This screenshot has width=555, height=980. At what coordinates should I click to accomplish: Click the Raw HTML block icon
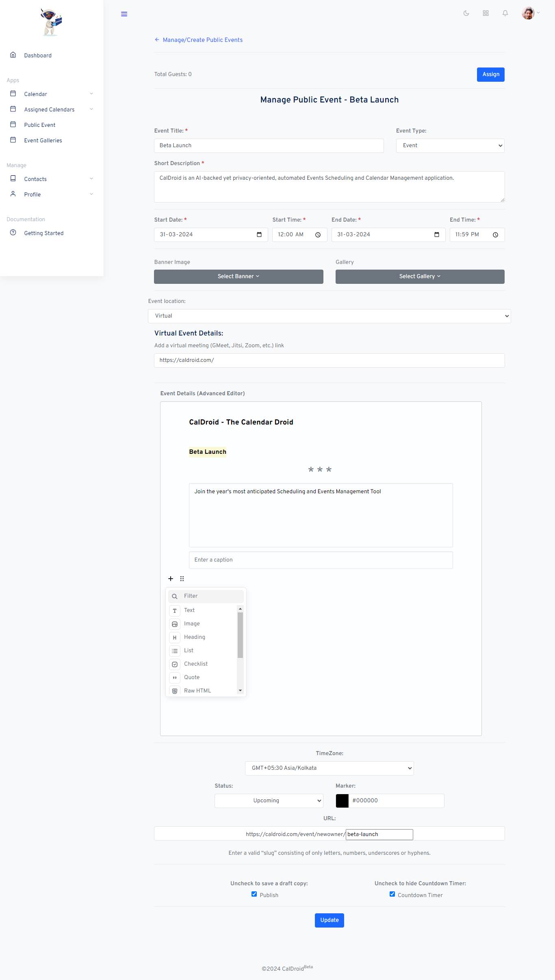175,691
